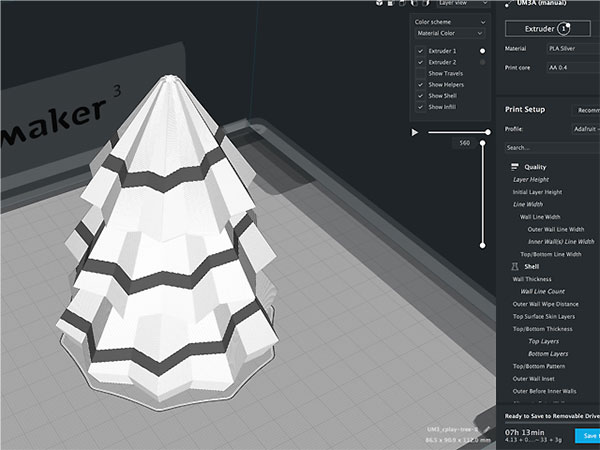Open the Material Color dropdown
600x450 pixels.
pyautogui.click(x=451, y=33)
